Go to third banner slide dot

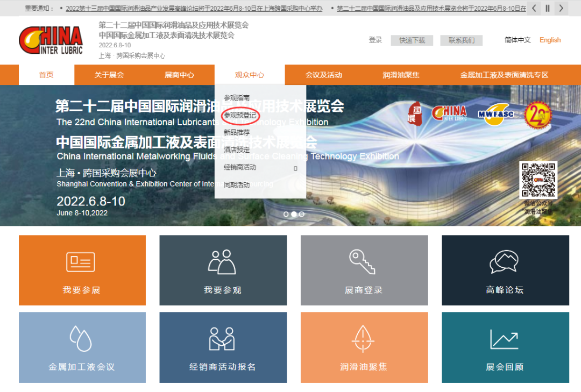coord(302,214)
